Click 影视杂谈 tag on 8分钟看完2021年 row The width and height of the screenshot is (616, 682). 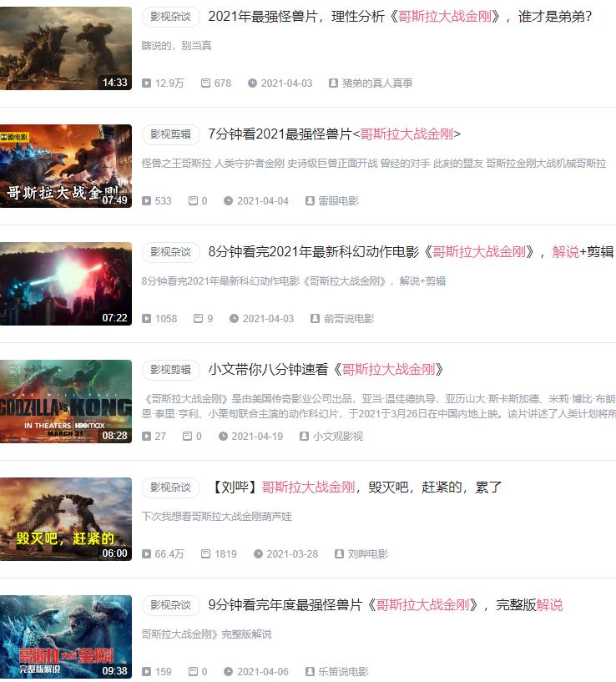170,252
